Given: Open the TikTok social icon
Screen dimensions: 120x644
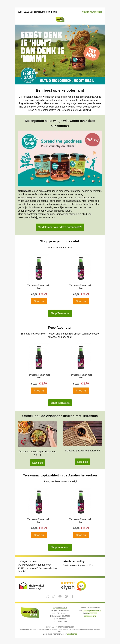Looking at the screenshot, I should click(54, 596).
